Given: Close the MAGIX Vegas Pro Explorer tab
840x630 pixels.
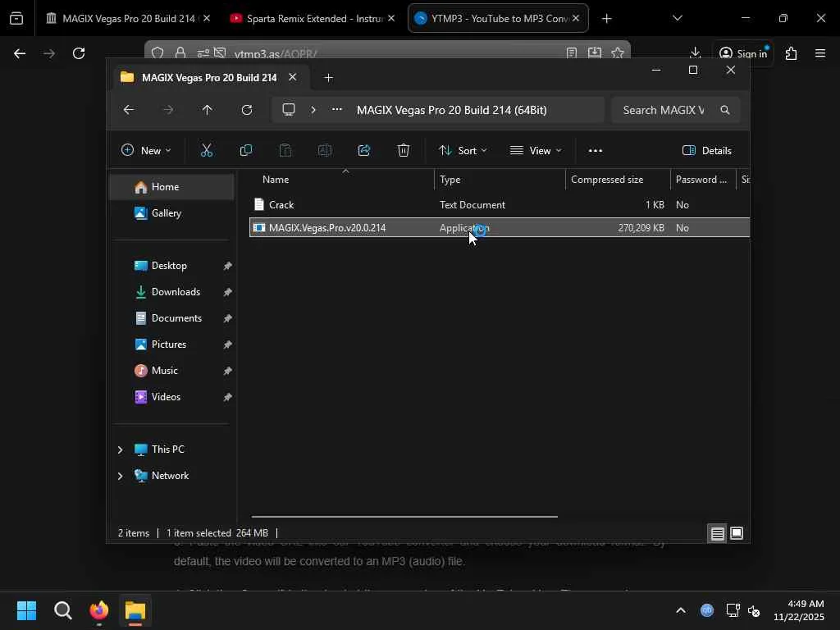Looking at the screenshot, I should [x=293, y=77].
